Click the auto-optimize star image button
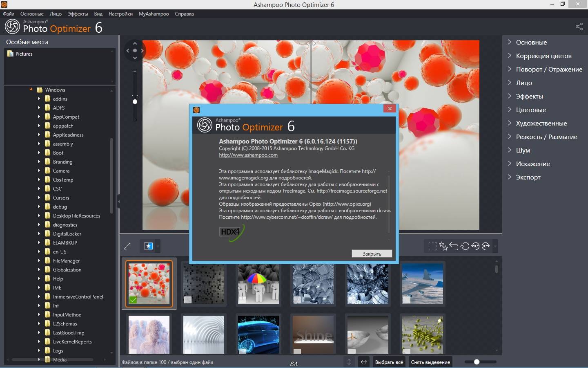 point(148,246)
